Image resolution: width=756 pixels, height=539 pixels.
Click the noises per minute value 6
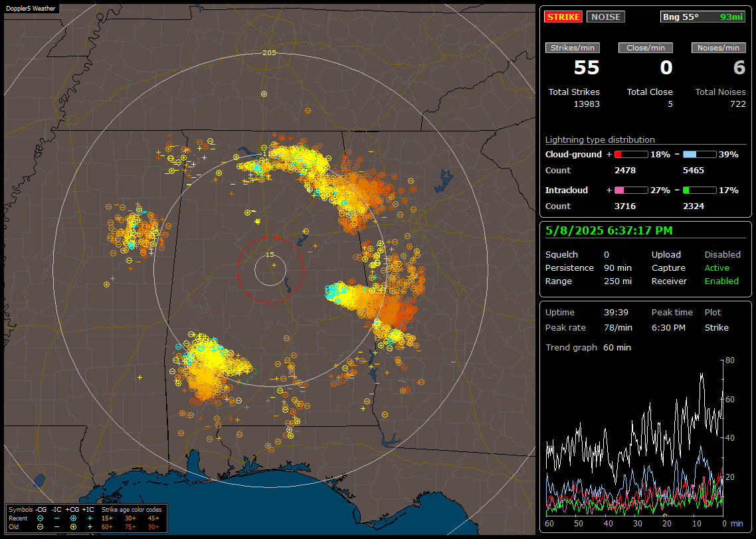coord(739,68)
